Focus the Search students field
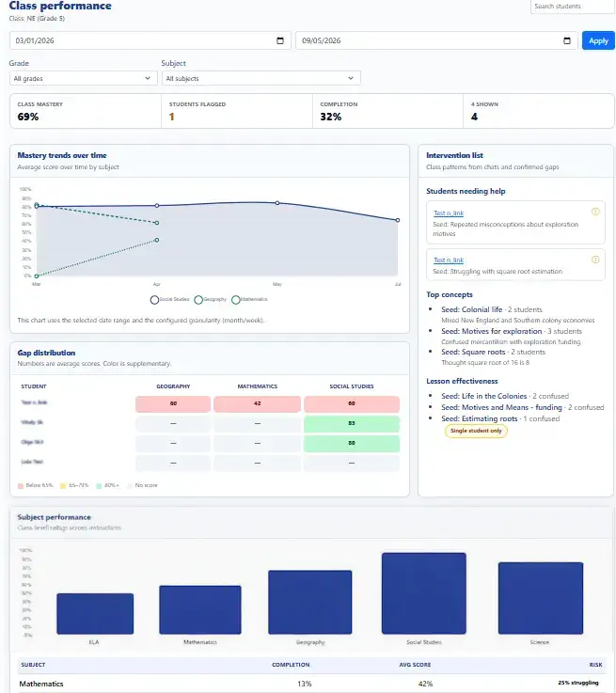 tap(572, 7)
